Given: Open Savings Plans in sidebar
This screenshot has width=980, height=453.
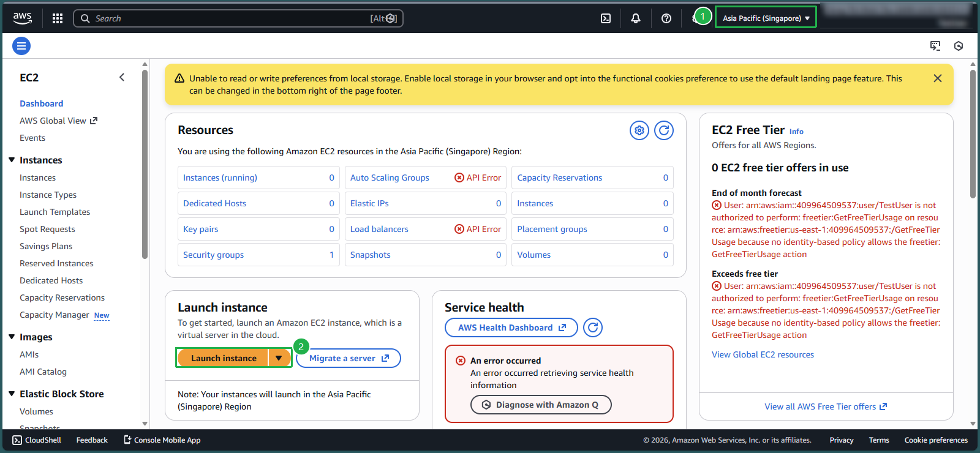Looking at the screenshot, I should tap(46, 246).
